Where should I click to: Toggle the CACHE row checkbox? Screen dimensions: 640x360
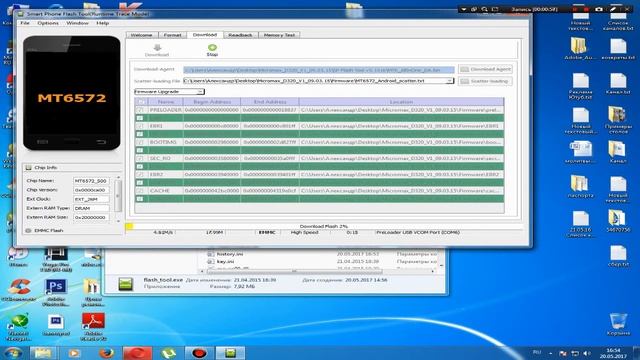pyautogui.click(x=140, y=191)
